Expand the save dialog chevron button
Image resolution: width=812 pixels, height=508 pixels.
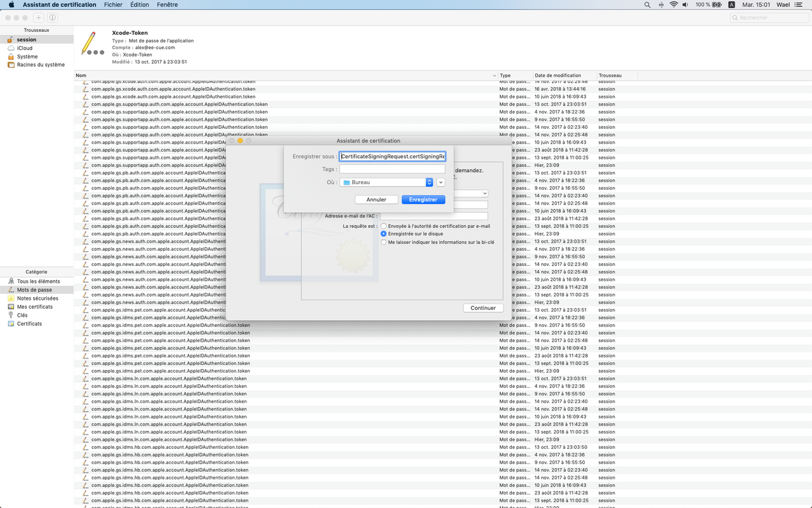(442, 182)
